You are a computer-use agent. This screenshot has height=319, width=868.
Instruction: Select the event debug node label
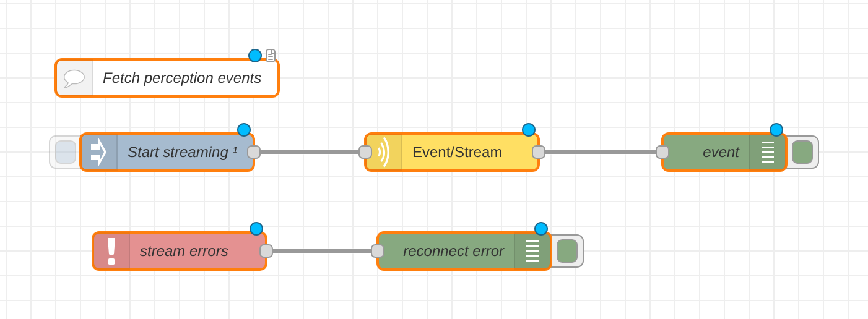pos(721,152)
